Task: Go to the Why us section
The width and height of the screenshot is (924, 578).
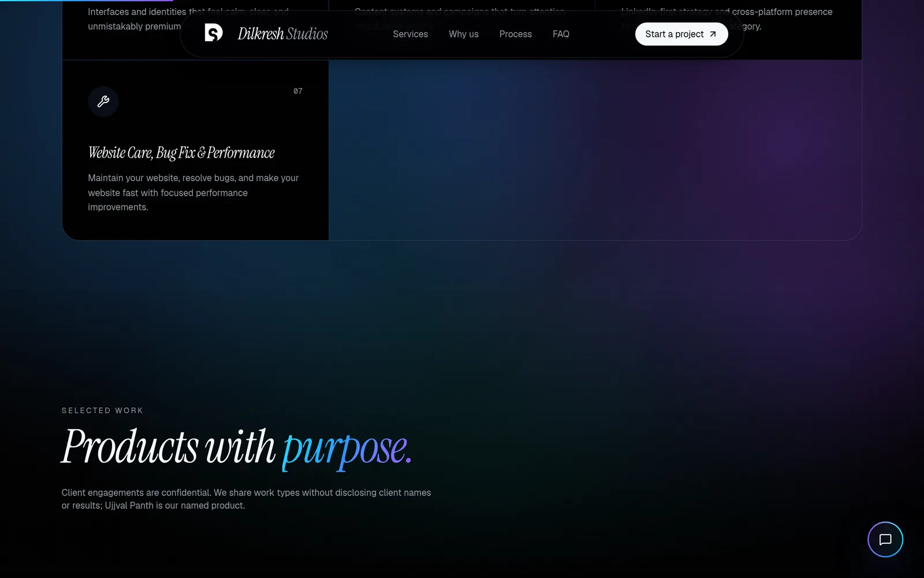Action: pyautogui.click(x=463, y=34)
